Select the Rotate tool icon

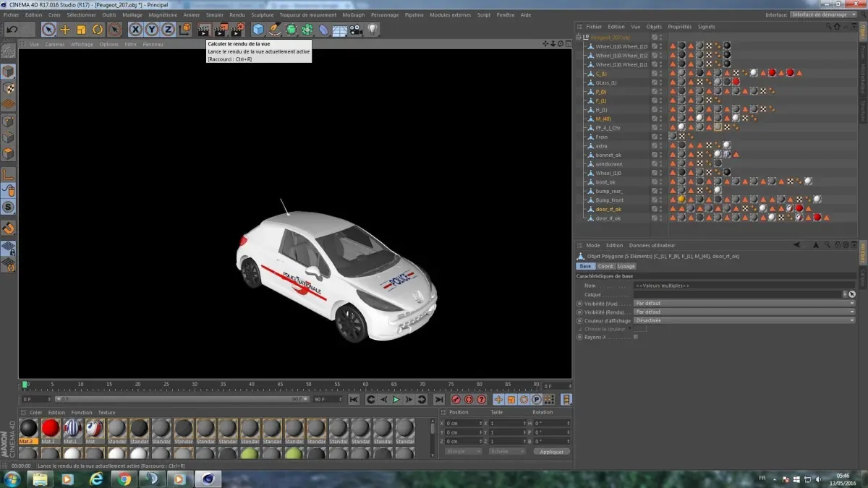pos(98,30)
